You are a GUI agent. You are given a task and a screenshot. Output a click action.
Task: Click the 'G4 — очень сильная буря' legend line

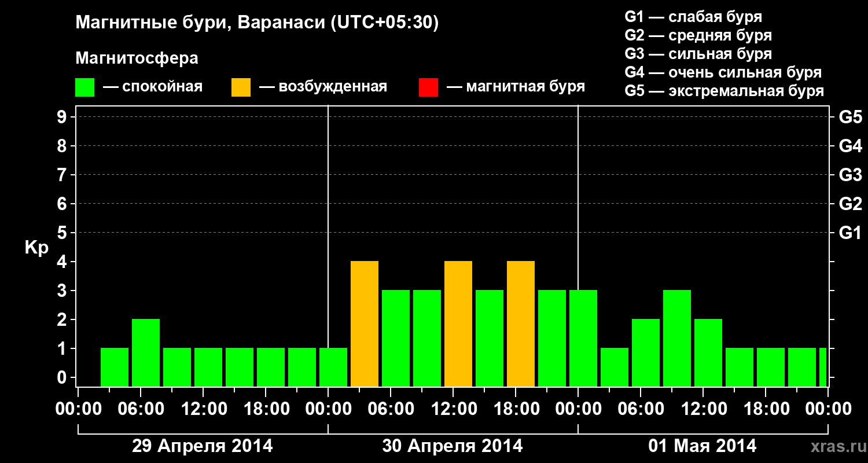[x=723, y=72]
